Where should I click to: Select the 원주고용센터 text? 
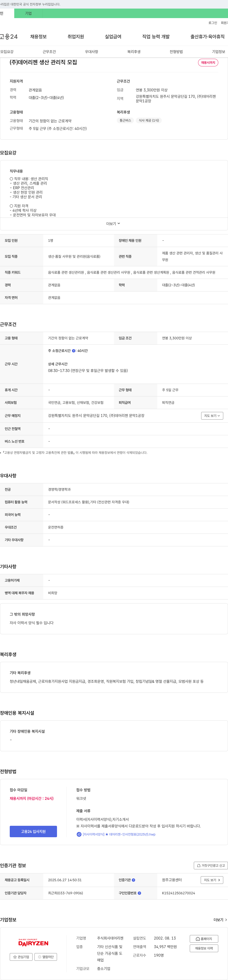pyautogui.click(x=172, y=880)
